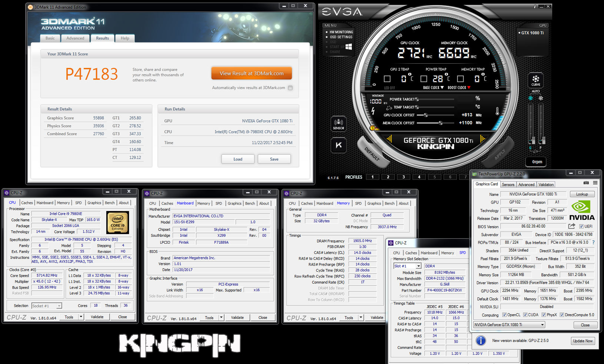Select the Base Clock arrow in EVGA Precision
This screenshot has height=364, width=604.
coord(442,88)
